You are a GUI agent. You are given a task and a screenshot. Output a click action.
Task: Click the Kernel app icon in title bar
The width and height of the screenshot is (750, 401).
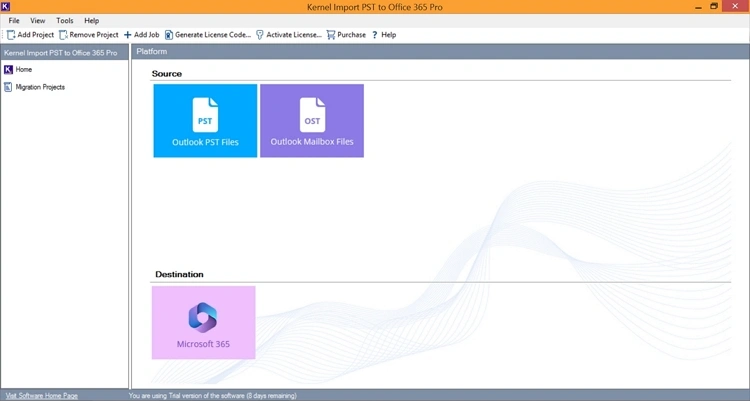click(6, 6)
